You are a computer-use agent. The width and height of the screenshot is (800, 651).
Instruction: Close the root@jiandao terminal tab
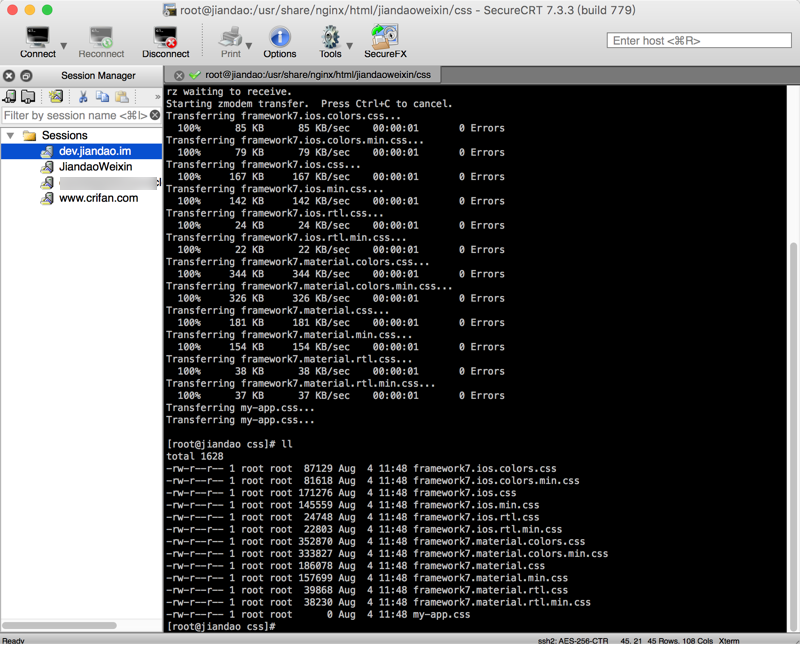click(179, 76)
